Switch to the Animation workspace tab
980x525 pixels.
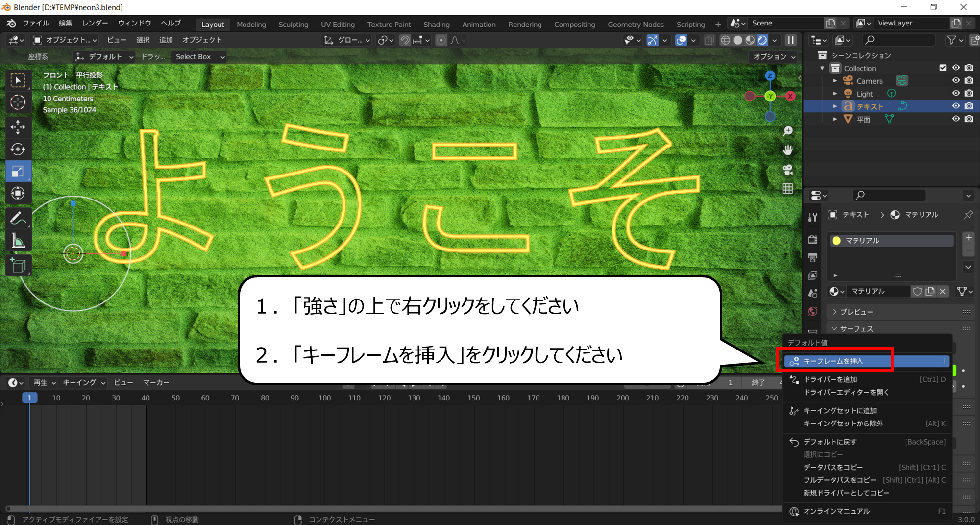tap(479, 25)
